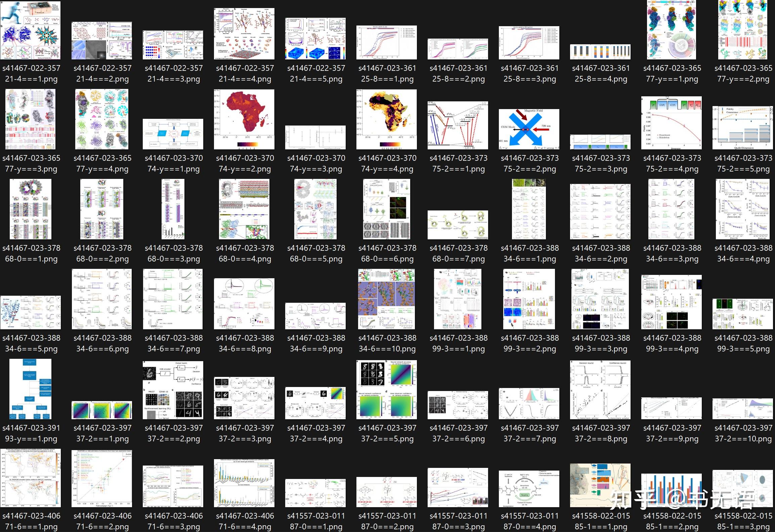Click filename s41467-023-36577-y===4.png
Image resolution: width=775 pixels, height=532 pixels.
(x=102, y=163)
